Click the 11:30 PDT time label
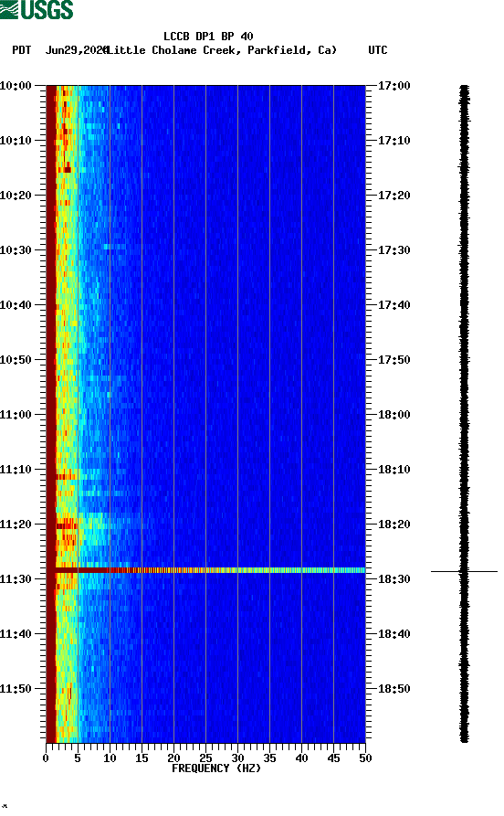The image size is (504, 816). click(16, 579)
